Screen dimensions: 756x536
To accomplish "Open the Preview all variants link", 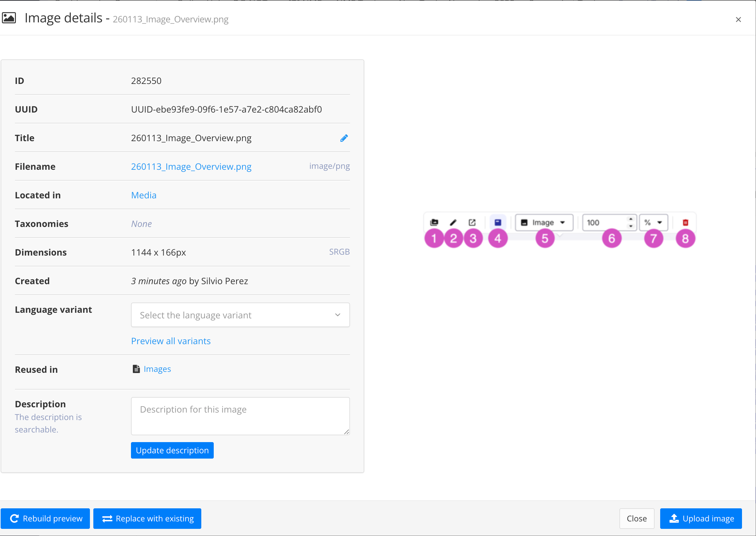I will point(171,341).
